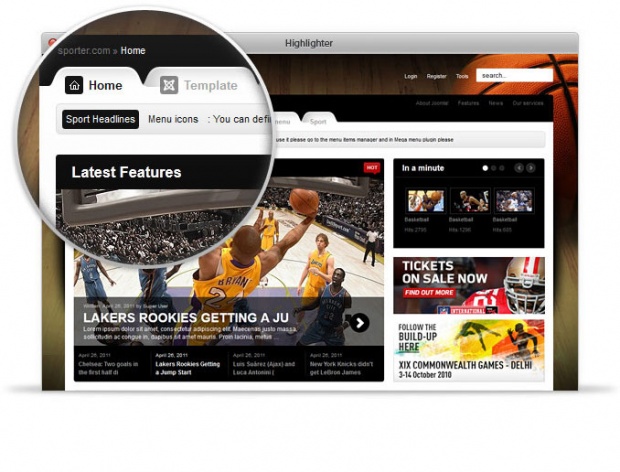Select Luis Suárez (Ajax) slide item

pos(264,368)
